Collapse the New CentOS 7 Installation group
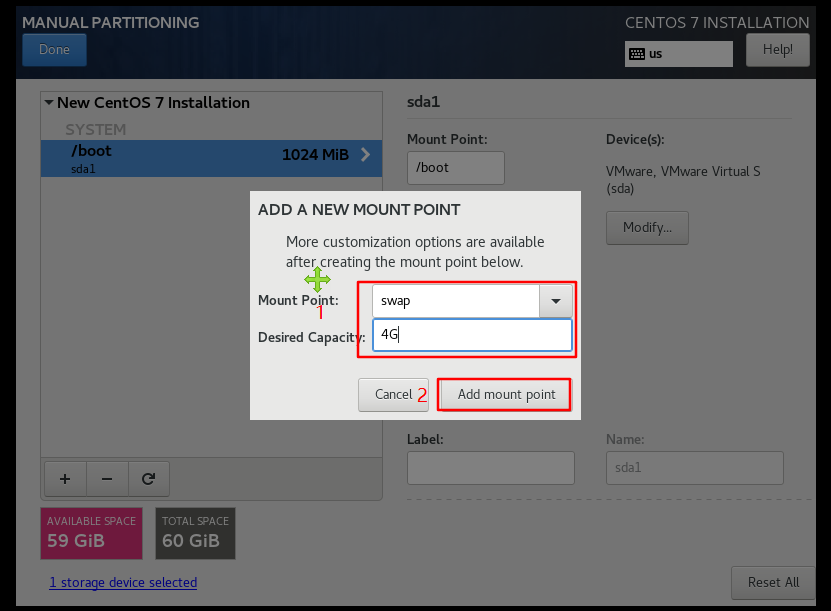Image resolution: width=831 pixels, height=611 pixels. point(49,102)
